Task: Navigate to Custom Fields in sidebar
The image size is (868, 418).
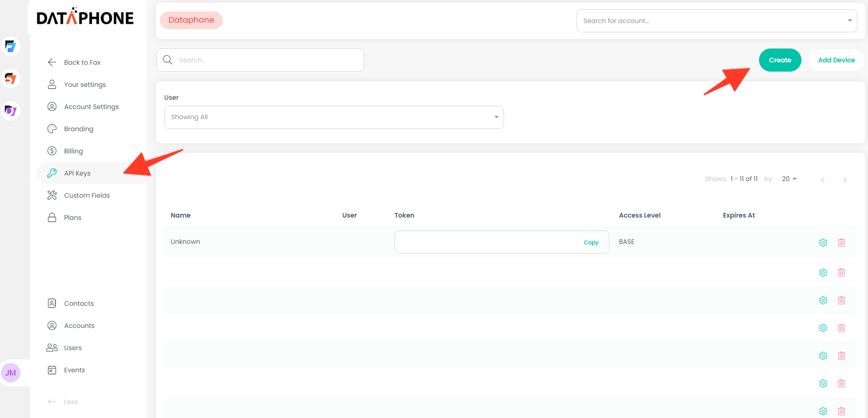Action: (x=87, y=195)
